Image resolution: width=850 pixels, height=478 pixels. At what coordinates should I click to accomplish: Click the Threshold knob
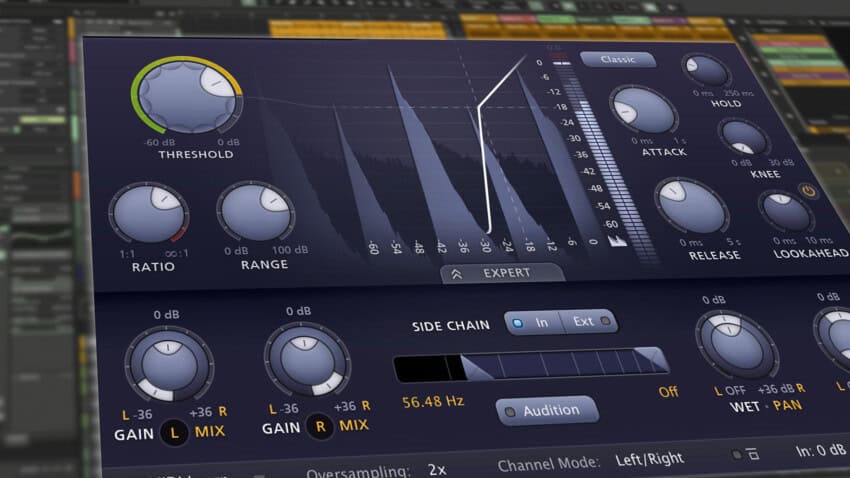tap(187, 96)
